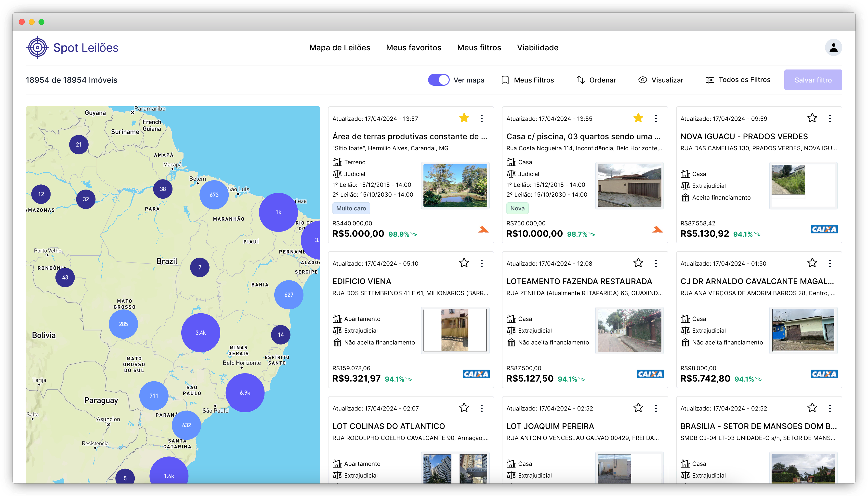Click the 3.4k map cluster

coord(200,332)
